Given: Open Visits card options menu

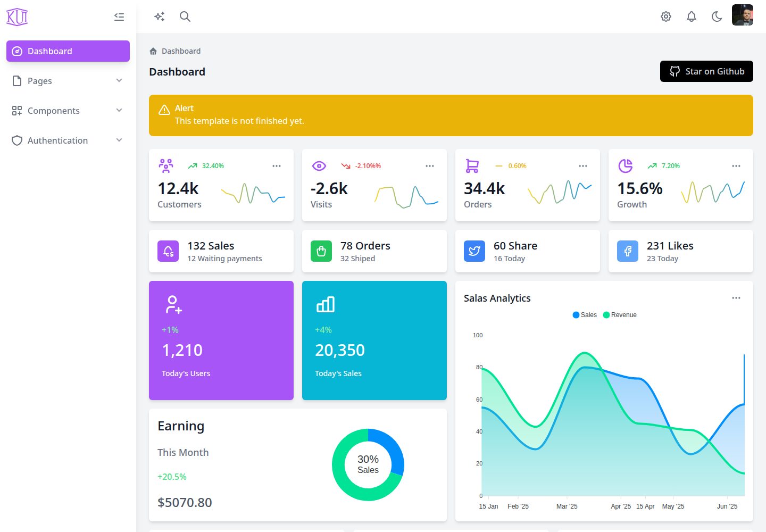Looking at the screenshot, I should click(430, 166).
